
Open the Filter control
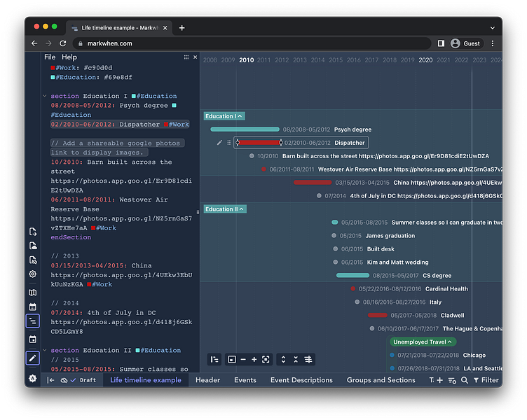486,380
